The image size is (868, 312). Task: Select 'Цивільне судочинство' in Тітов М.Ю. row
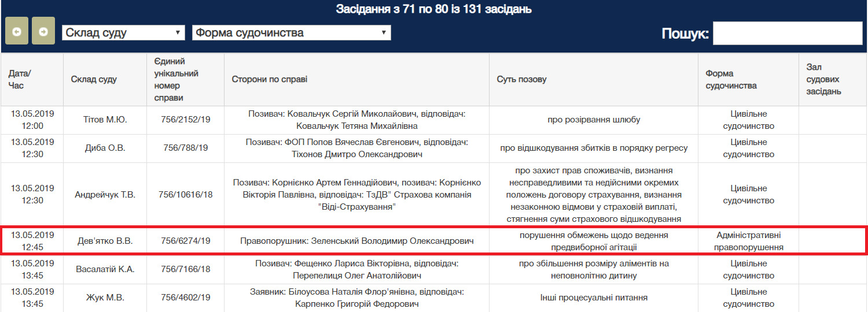(x=748, y=120)
